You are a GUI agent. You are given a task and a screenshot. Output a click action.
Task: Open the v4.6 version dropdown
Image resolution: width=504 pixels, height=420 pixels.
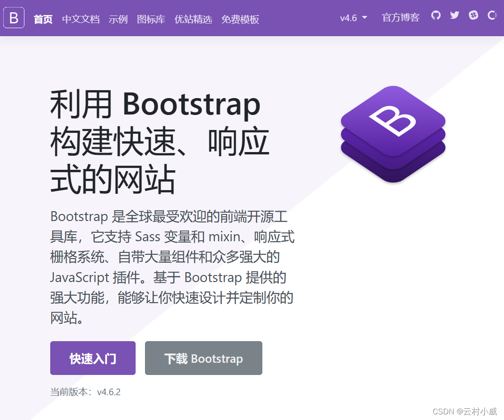tap(353, 18)
